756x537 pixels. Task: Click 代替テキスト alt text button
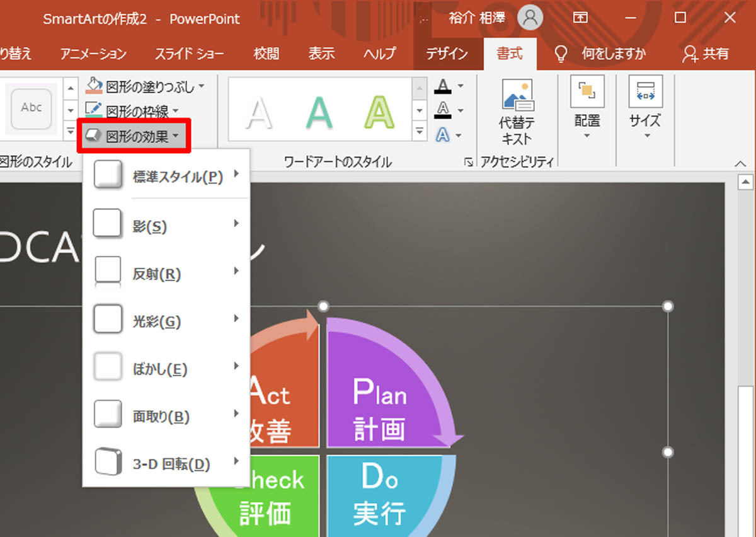click(517, 113)
